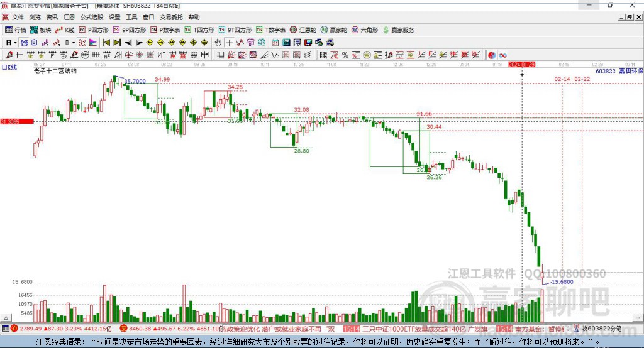
Task: Click the n² square tool icon
Action: (x=107, y=55)
